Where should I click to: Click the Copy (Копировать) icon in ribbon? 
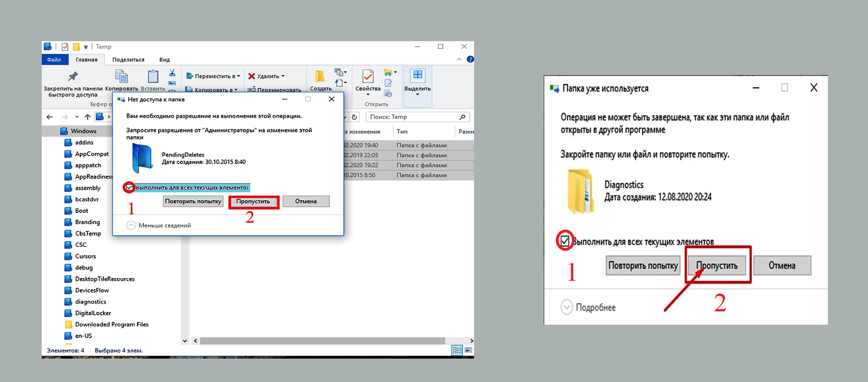coord(121,77)
